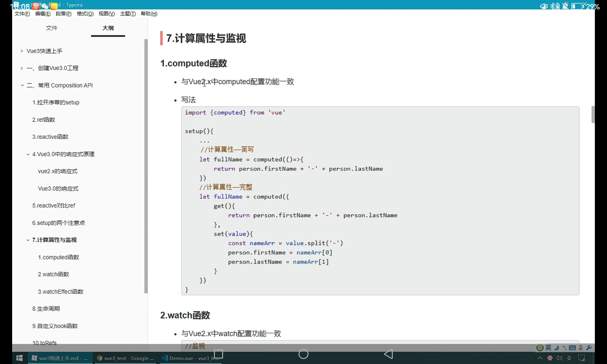Switch to Chrome vue3_test taskbar window
Viewport: 607px width, 364px height.
pos(125,358)
